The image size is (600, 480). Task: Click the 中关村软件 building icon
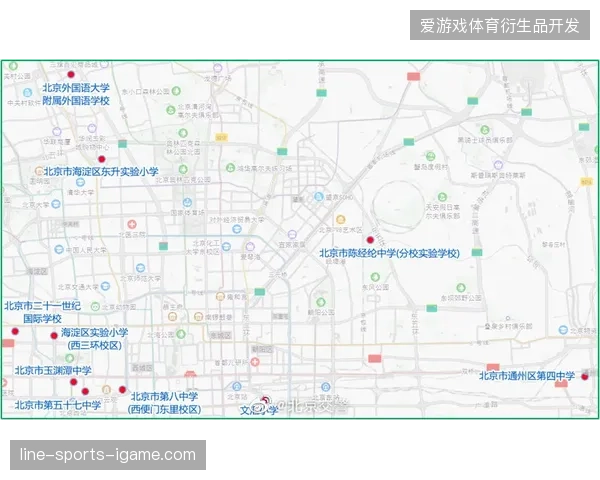click(x=27, y=92)
